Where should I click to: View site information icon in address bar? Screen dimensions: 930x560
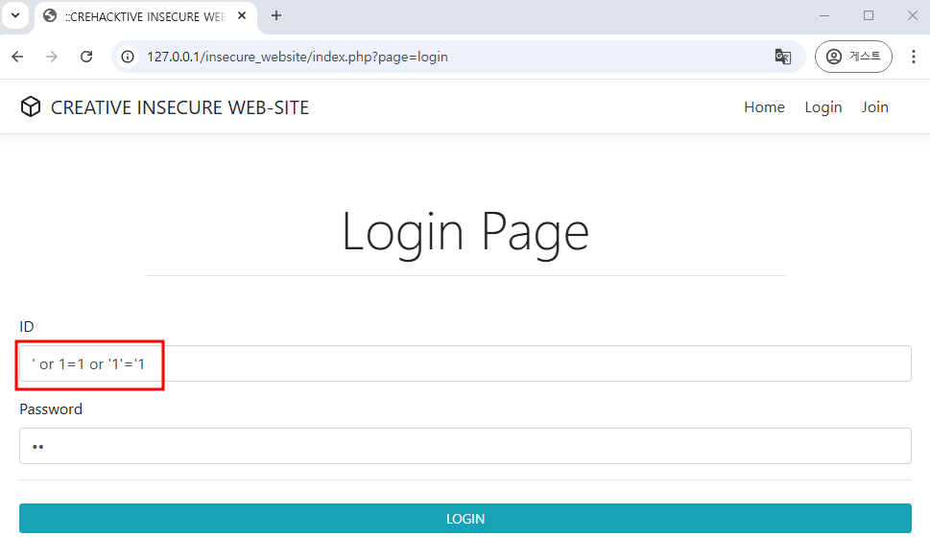click(x=128, y=57)
